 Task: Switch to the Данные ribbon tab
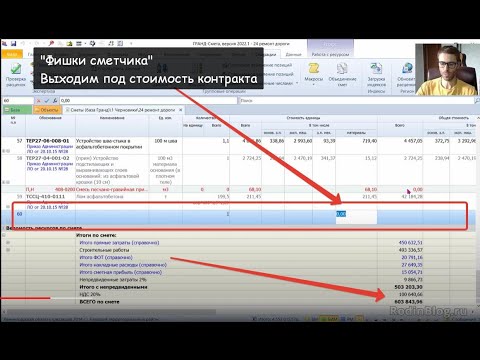click(293, 54)
